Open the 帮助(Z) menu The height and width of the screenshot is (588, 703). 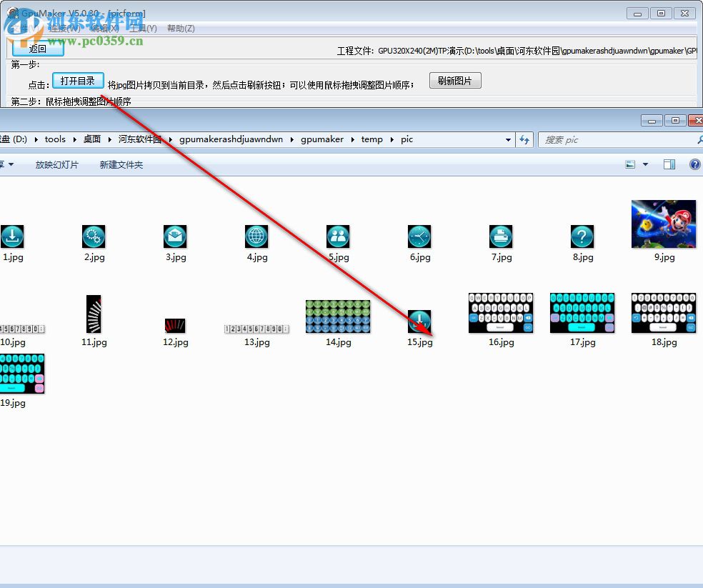[181, 28]
